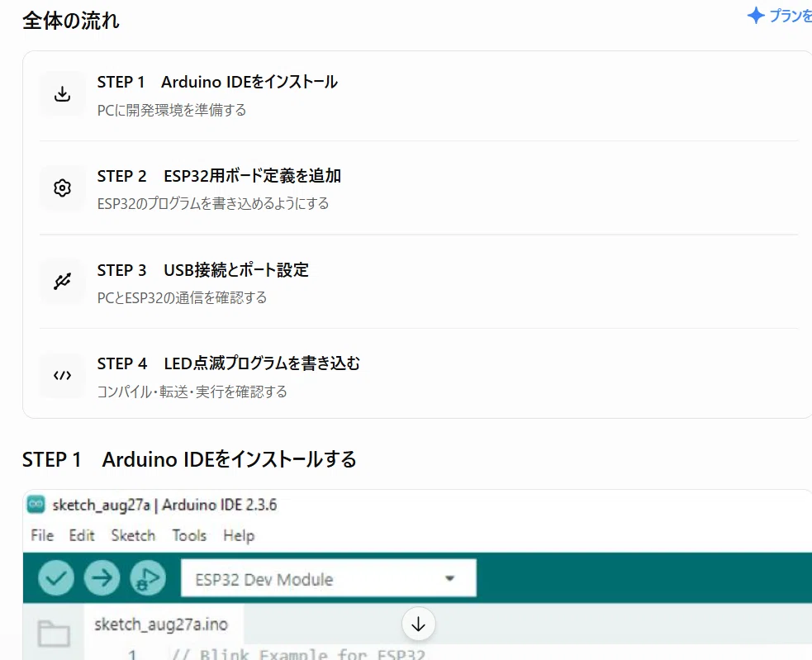
Task: Open the Tools menu
Action: tap(189, 535)
